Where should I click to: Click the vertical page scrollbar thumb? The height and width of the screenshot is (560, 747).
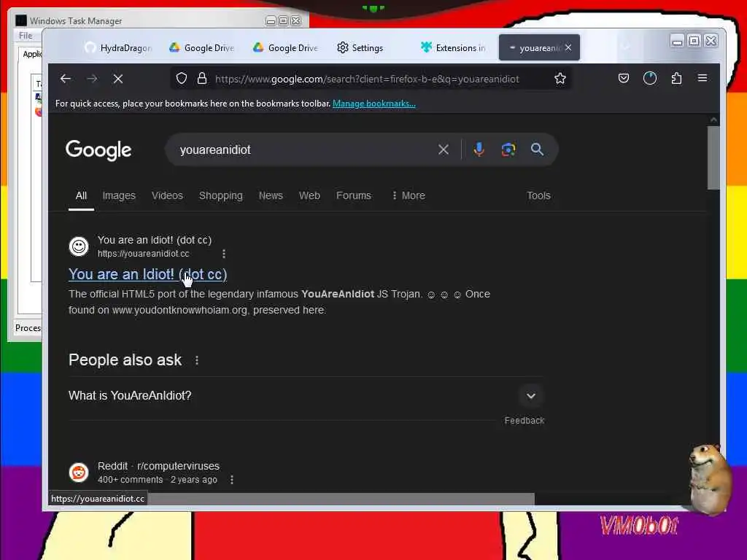tap(713, 157)
